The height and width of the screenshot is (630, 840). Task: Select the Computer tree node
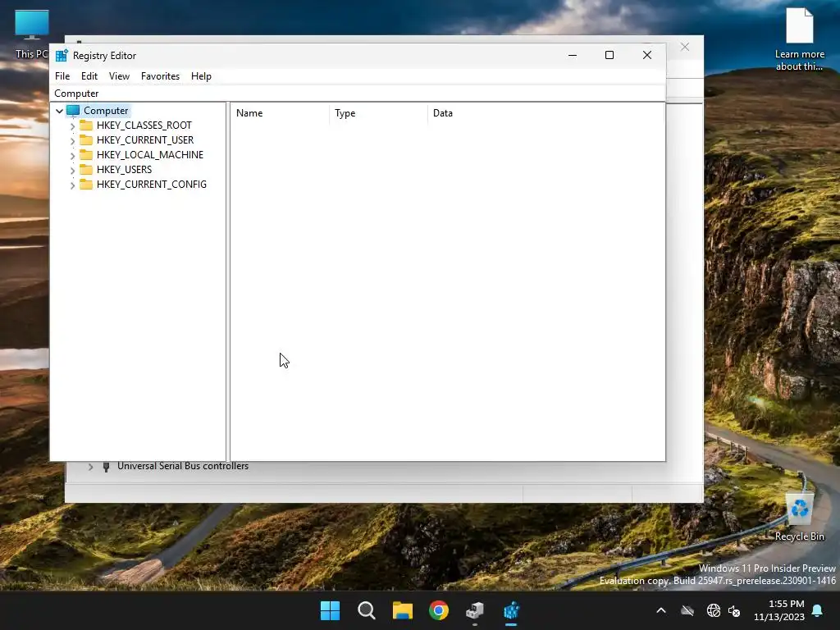click(106, 111)
